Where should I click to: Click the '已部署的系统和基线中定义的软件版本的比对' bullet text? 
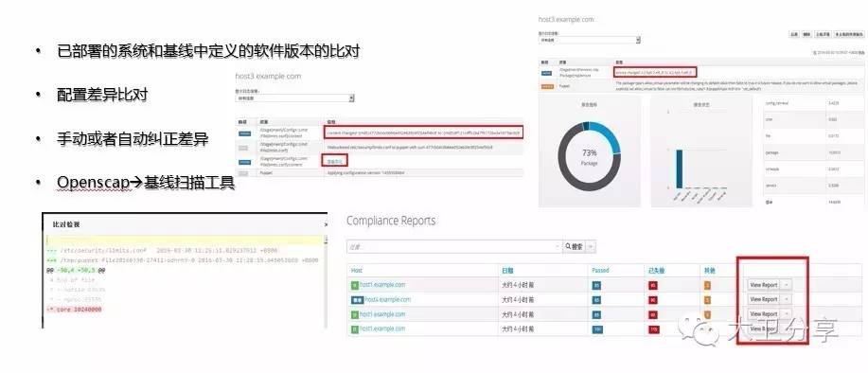point(208,51)
